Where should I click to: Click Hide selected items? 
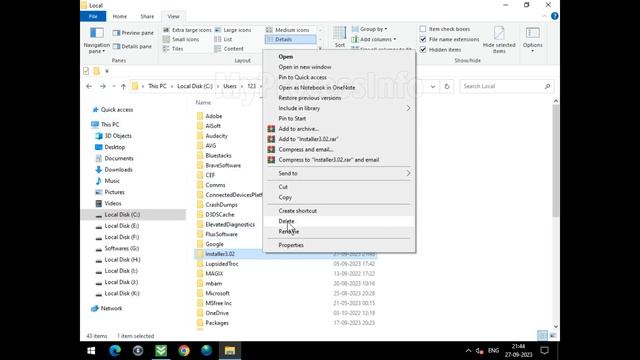click(499, 40)
